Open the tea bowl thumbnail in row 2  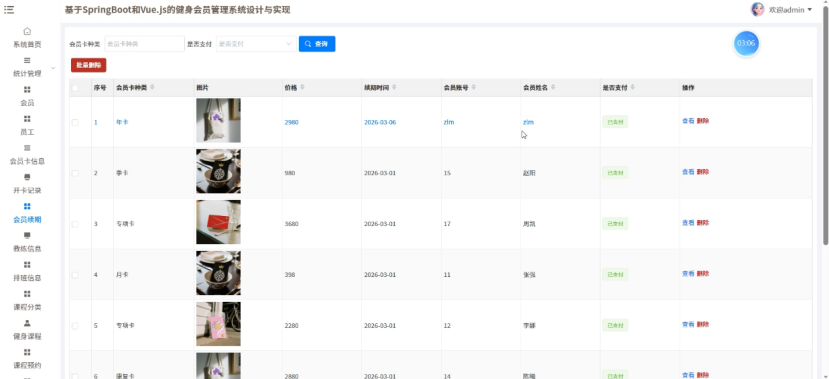(x=218, y=171)
